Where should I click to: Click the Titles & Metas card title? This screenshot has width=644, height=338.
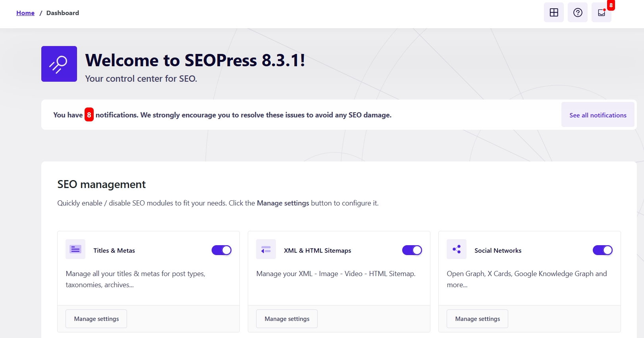(x=114, y=251)
